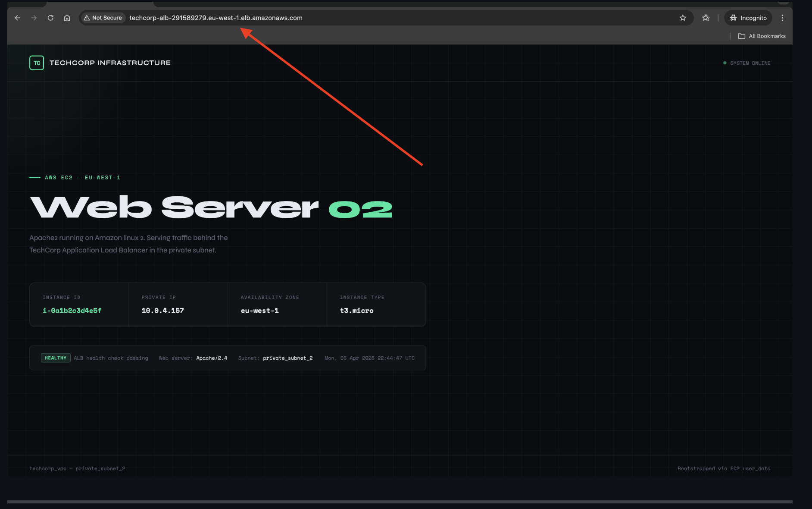Select the techcorp-alb address bar URL
The width and height of the screenshot is (812, 509).
pos(216,18)
